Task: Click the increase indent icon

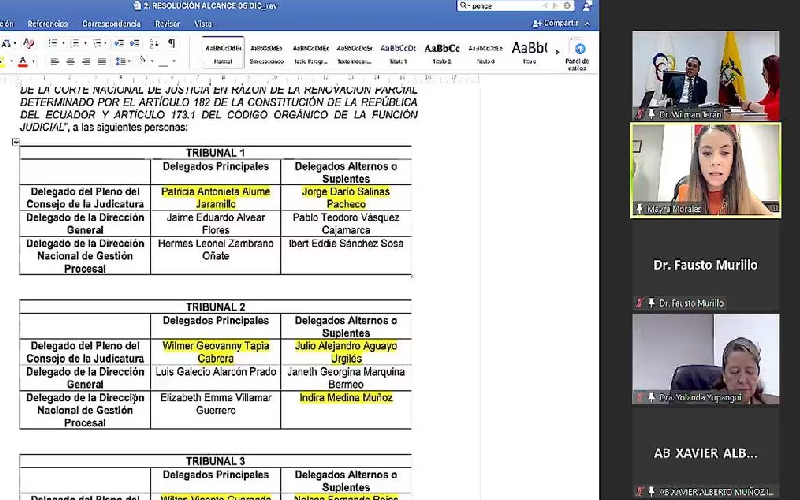Action: point(134,43)
